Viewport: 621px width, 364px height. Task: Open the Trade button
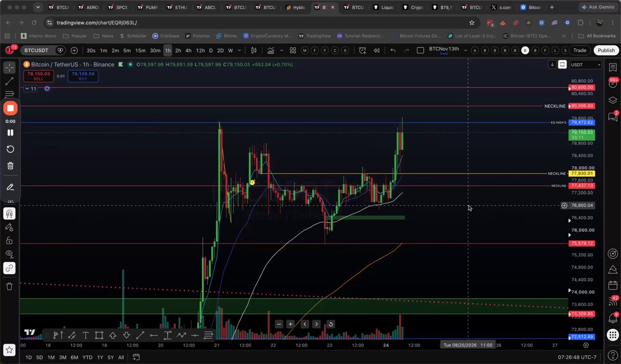click(x=580, y=50)
